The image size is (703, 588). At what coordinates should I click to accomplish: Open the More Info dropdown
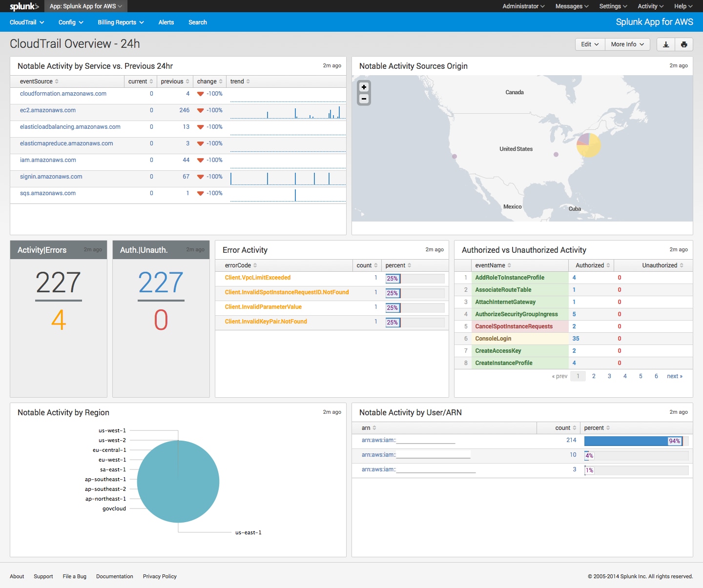[x=627, y=44]
